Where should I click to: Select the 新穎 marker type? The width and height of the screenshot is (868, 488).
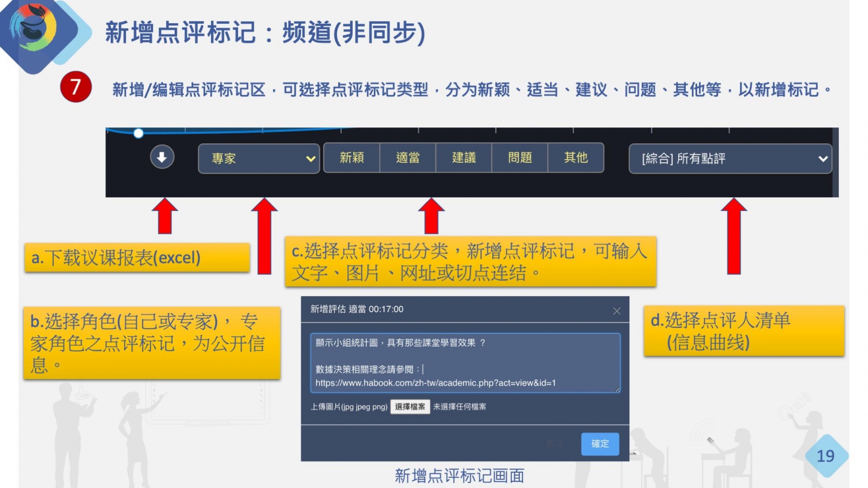point(352,158)
